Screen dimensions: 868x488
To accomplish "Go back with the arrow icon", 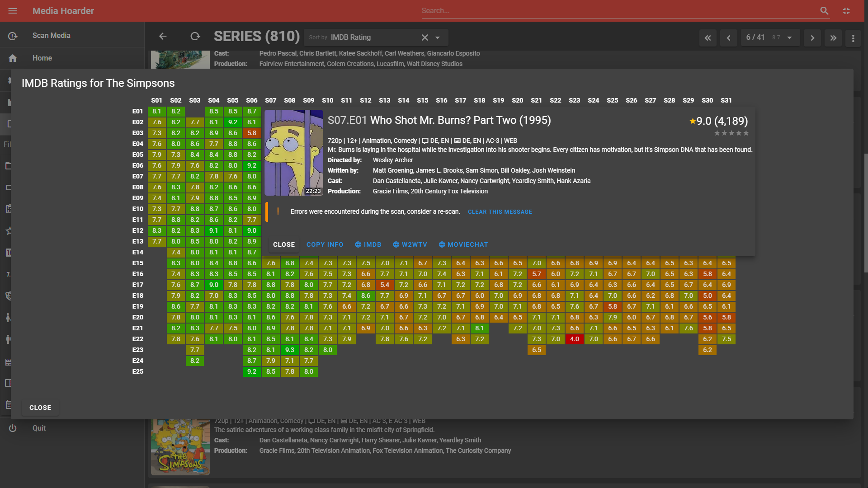I will pos(163,37).
